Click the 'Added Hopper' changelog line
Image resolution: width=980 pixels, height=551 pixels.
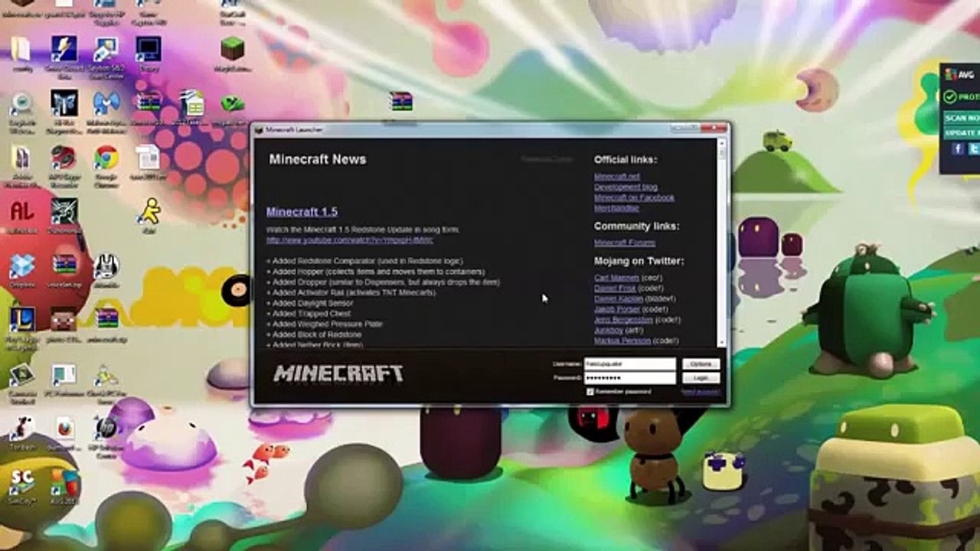coord(375,272)
